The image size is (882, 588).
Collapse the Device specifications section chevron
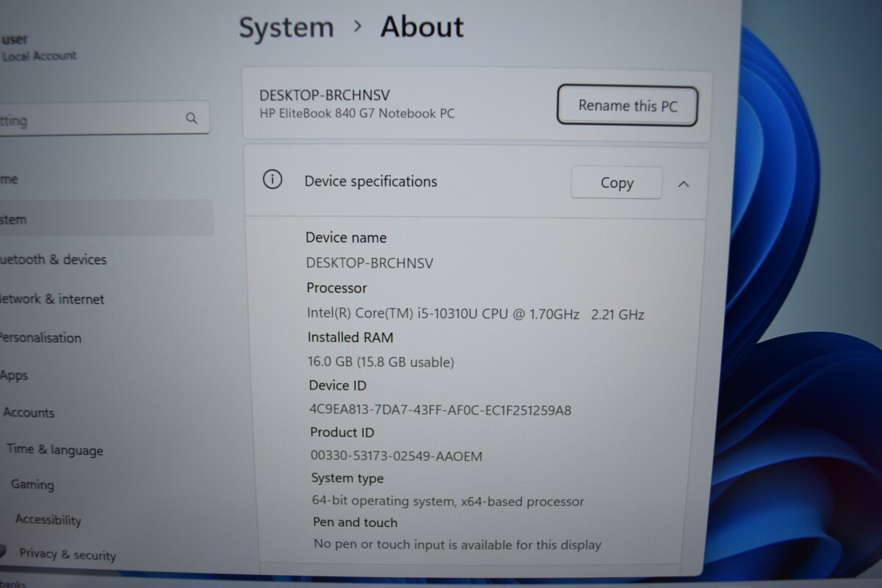point(683,184)
